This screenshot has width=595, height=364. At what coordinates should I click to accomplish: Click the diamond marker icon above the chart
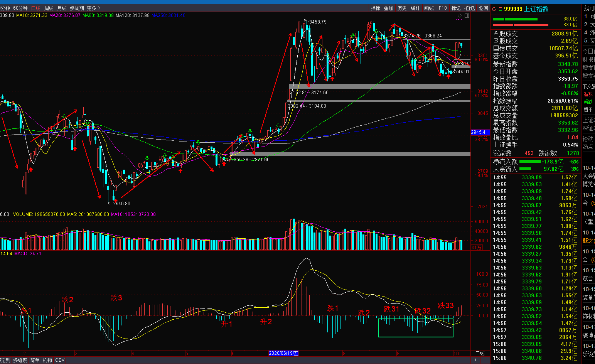pos(460,16)
